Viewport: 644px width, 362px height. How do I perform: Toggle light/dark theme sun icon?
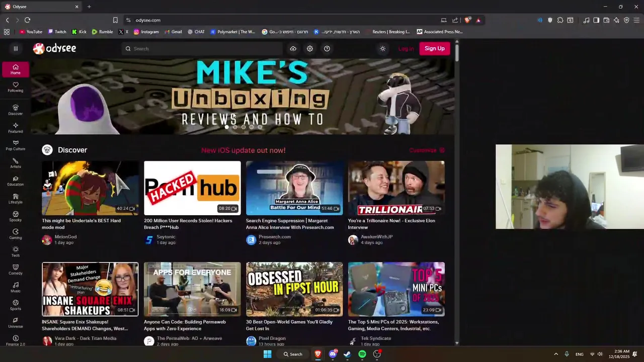tap(383, 49)
